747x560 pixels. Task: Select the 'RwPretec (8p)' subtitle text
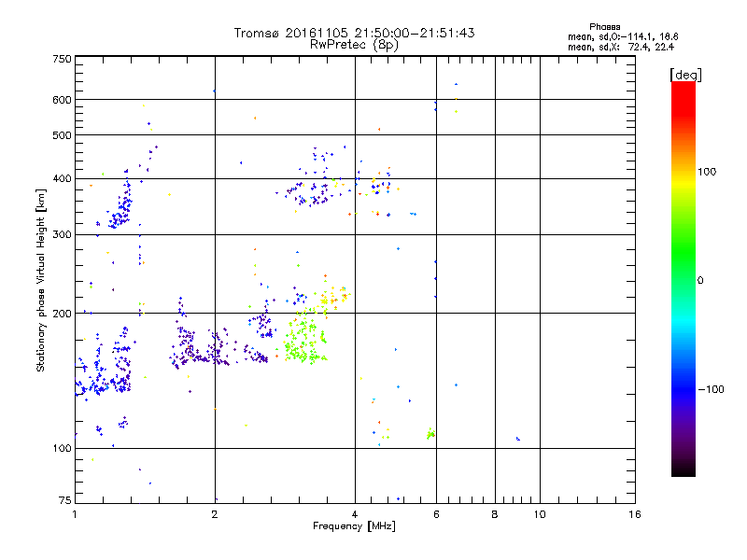pos(354,45)
